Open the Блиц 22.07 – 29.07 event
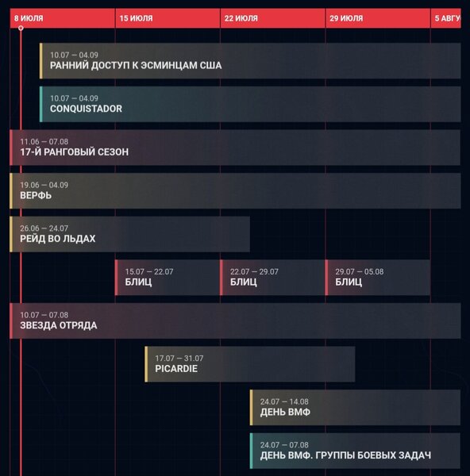 272,278
